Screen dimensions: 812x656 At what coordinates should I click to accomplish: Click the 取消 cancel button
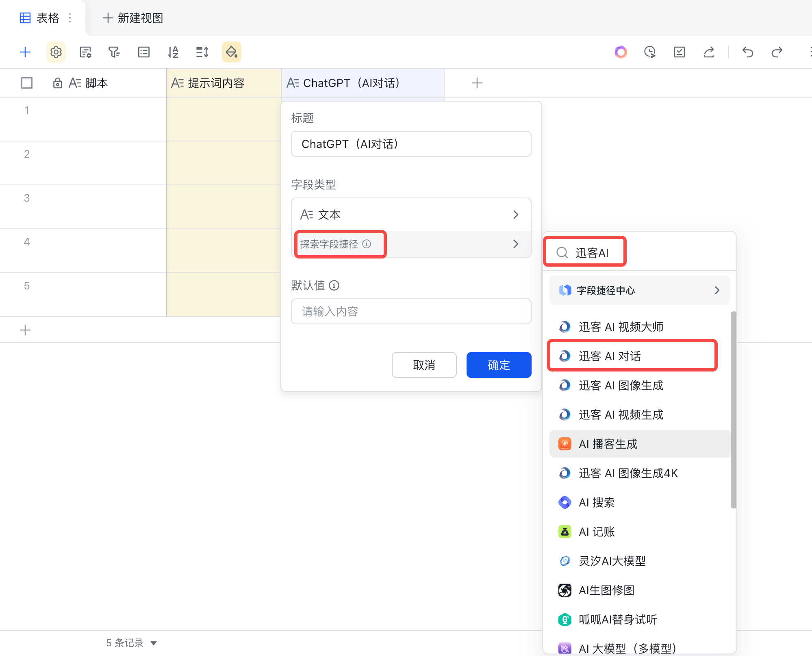[424, 365]
